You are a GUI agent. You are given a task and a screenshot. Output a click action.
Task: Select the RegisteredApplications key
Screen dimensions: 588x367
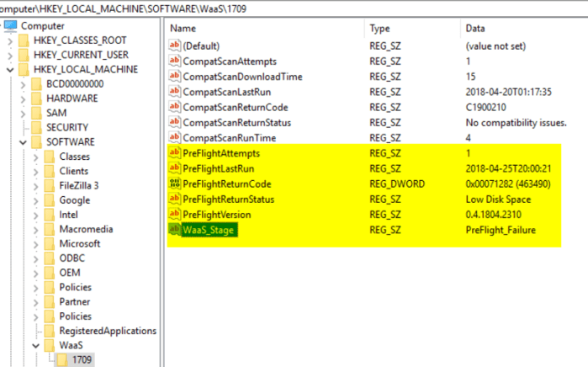click(108, 331)
